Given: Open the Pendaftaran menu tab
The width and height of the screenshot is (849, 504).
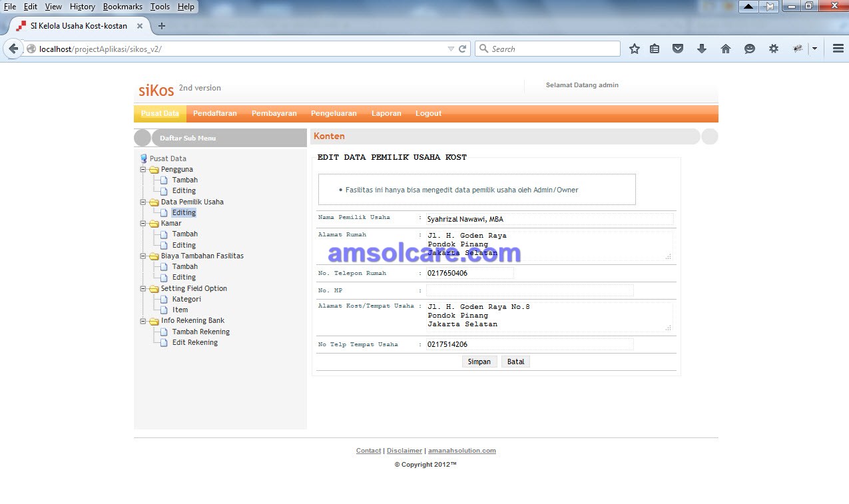Looking at the screenshot, I should [x=215, y=113].
